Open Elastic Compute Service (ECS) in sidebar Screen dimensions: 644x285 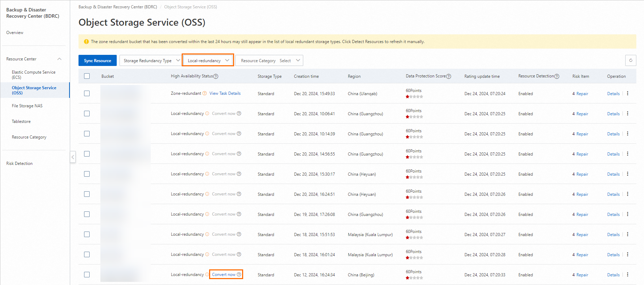coord(34,75)
